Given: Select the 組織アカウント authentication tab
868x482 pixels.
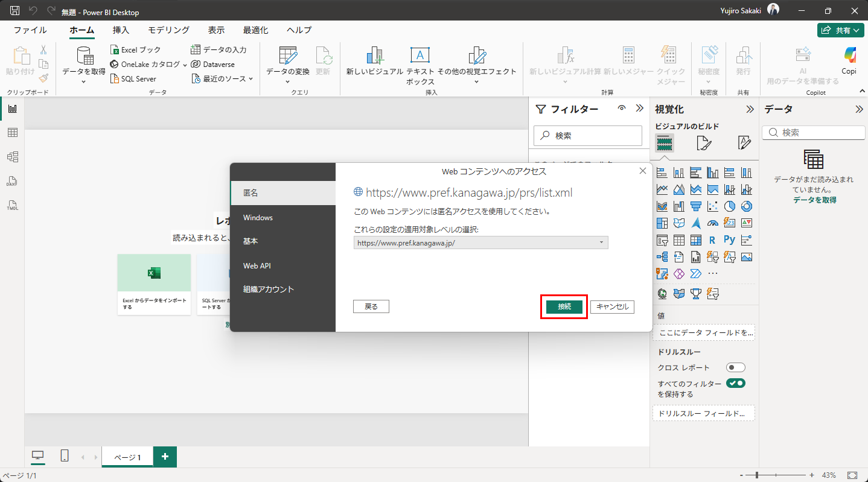Looking at the screenshot, I should coord(282,290).
